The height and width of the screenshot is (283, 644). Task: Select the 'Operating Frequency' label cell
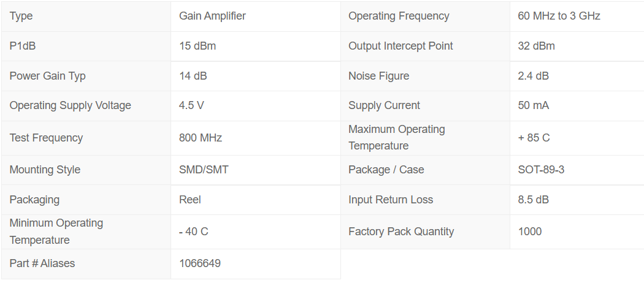399,16
